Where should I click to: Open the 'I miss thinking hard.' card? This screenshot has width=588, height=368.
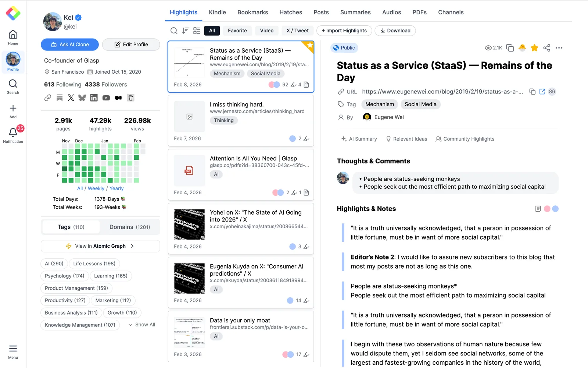(241, 121)
